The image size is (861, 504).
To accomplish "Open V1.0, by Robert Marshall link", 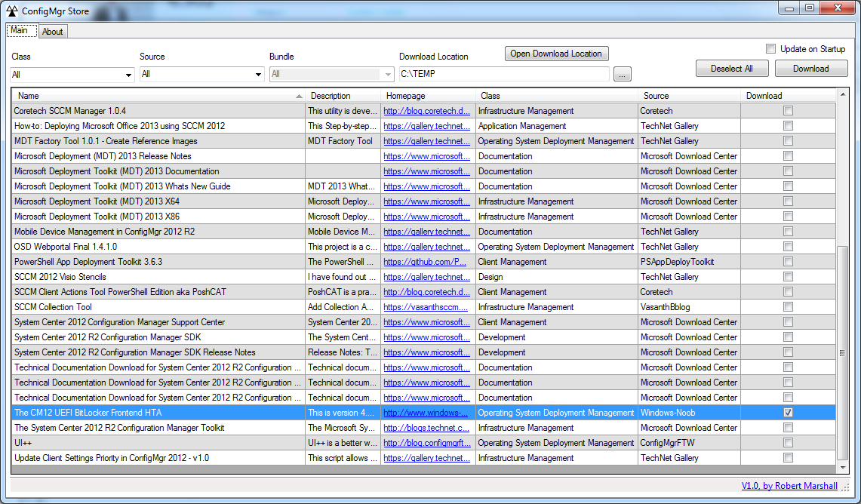I will click(x=789, y=486).
